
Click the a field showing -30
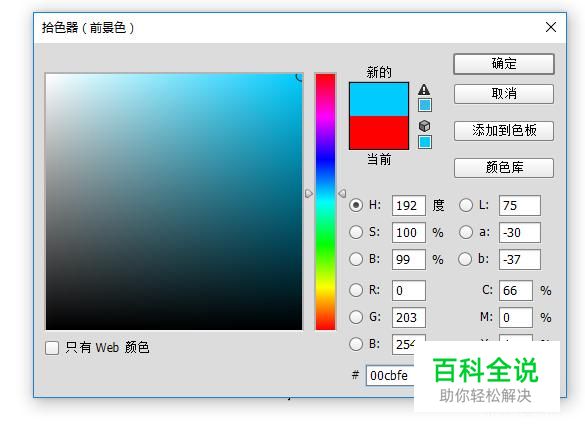coord(520,232)
